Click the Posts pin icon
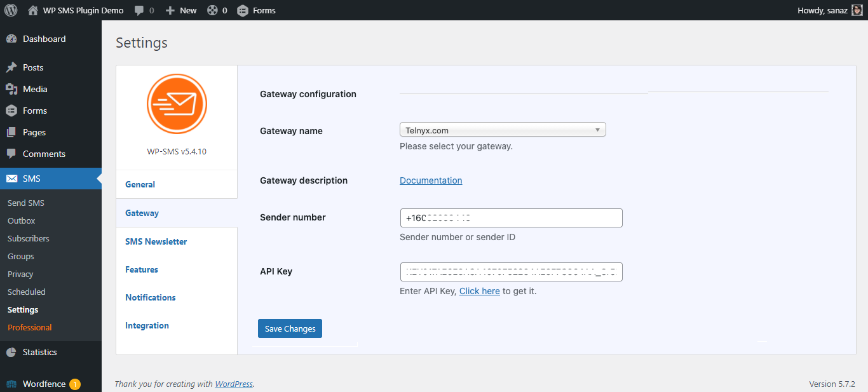Screen dimensions: 868x392 click(x=11, y=67)
